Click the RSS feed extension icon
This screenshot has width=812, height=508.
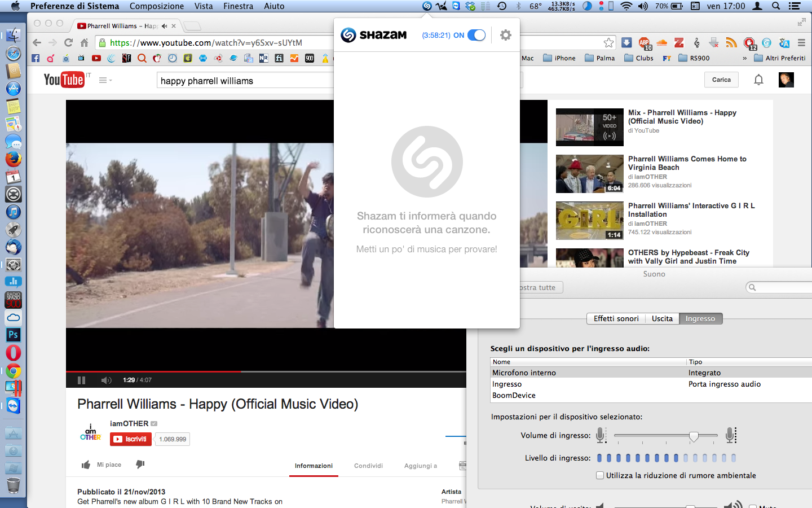click(731, 43)
